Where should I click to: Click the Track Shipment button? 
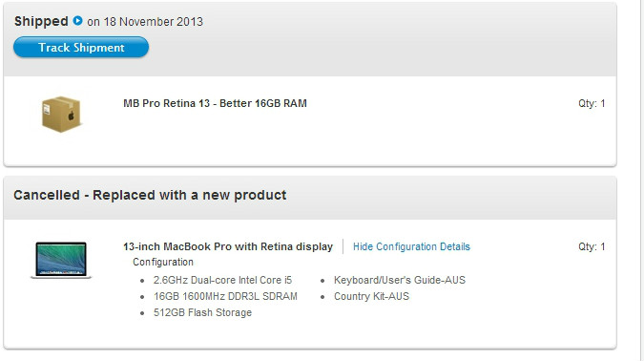[x=81, y=48]
